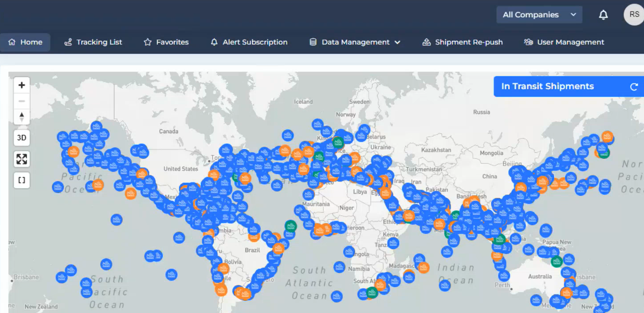Click the bracket box select tool
The height and width of the screenshot is (313, 644).
point(22,180)
